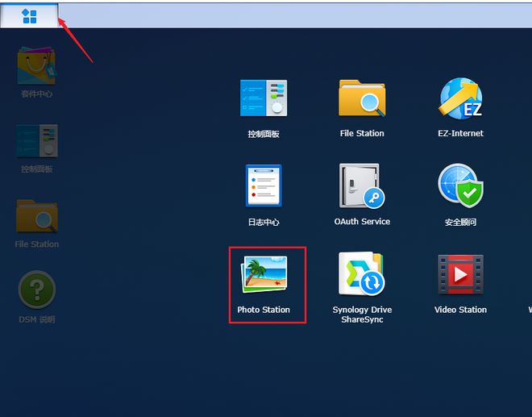Click the EZ-Internet text label
532x417 pixels.
point(460,133)
